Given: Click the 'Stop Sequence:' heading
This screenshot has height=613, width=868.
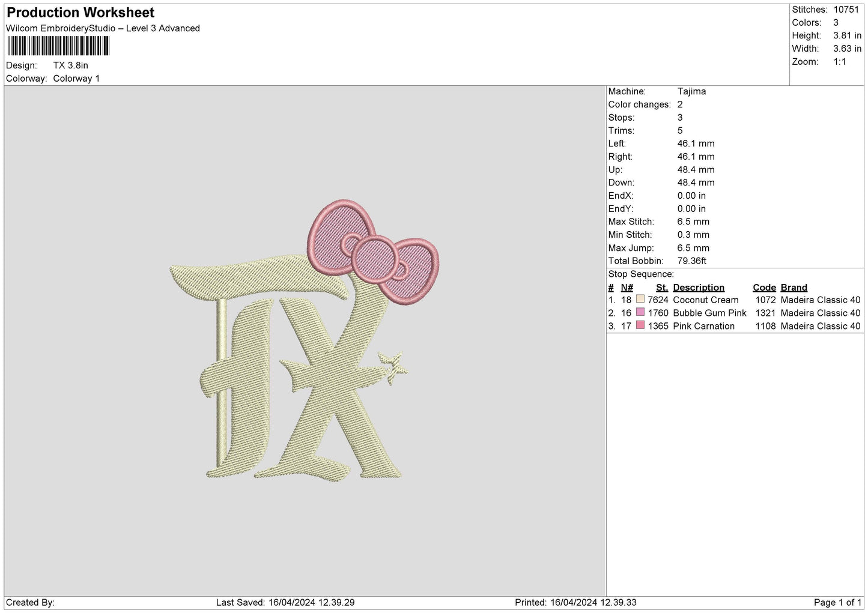Looking at the screenshot, I should pos(641,274).
